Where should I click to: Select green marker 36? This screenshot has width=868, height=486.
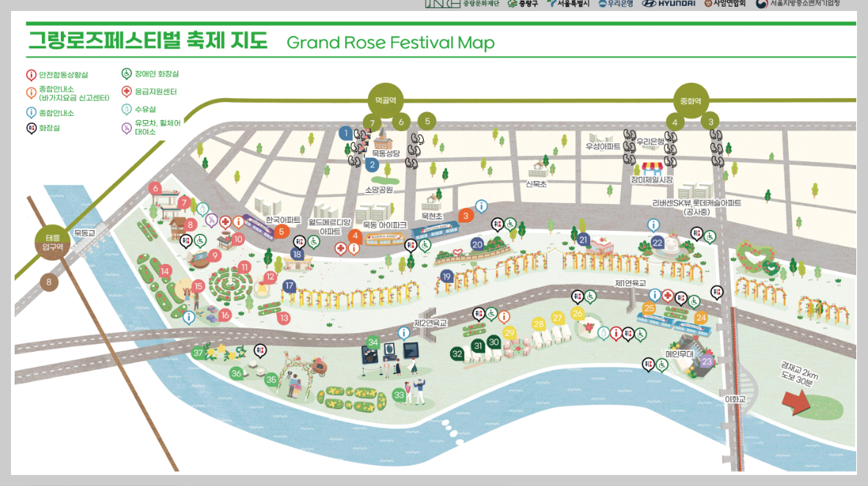click(x=236, y=373)
